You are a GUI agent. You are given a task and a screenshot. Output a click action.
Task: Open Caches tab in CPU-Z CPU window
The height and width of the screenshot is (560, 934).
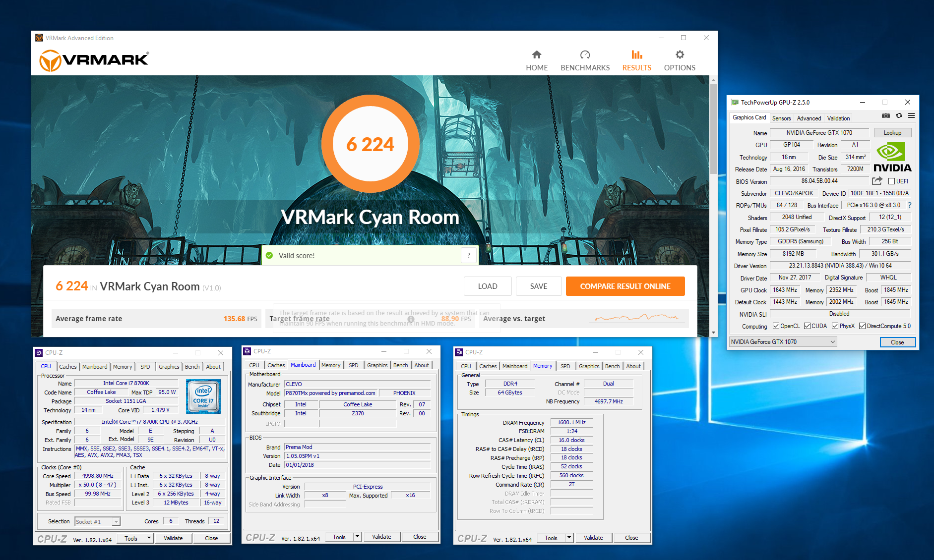68,367
